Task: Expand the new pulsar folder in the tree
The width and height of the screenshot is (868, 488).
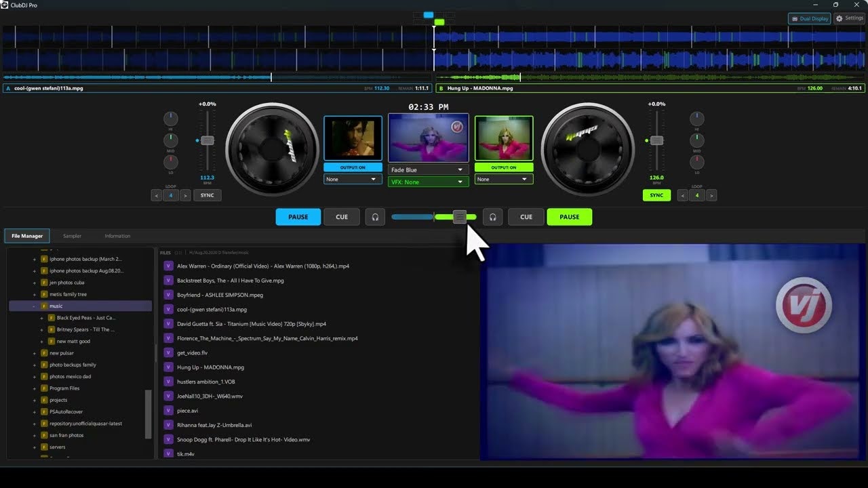Action: [x=33, y=352]
